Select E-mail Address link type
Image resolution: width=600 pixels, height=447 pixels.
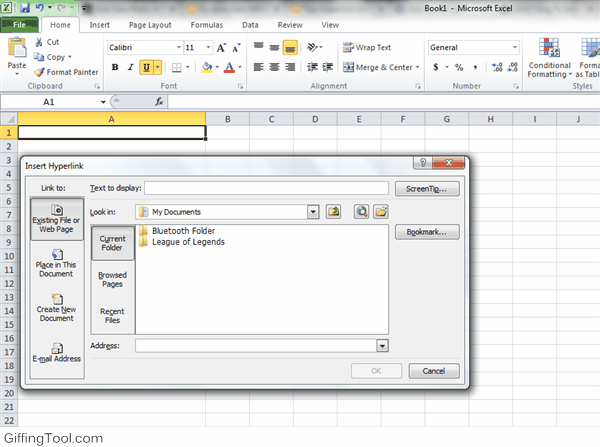[x=57, y=353]
